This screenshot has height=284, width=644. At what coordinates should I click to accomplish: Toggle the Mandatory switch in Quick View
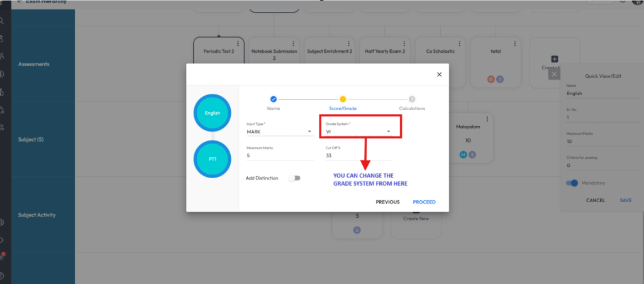coord(572,183)
